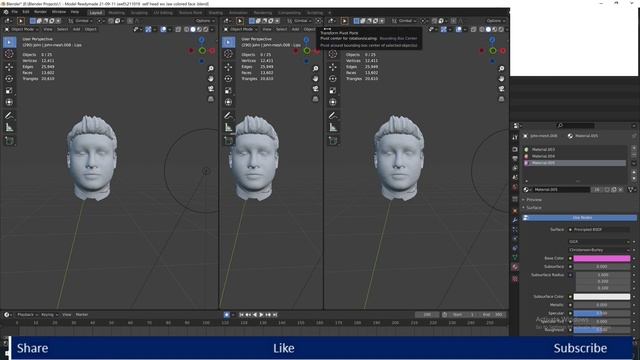Select the Add Cube tool in left viewport

(x=9, y=141)
